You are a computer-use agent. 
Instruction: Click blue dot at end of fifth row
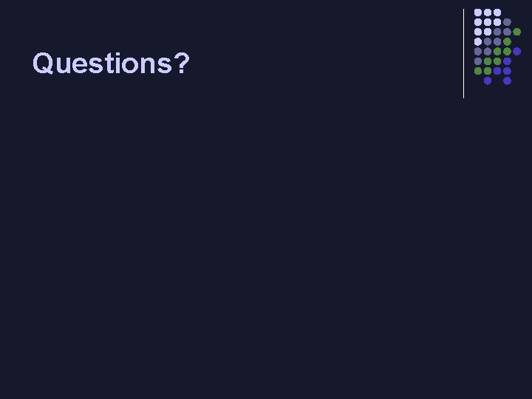pyautogui.click(x=516, y=52)
